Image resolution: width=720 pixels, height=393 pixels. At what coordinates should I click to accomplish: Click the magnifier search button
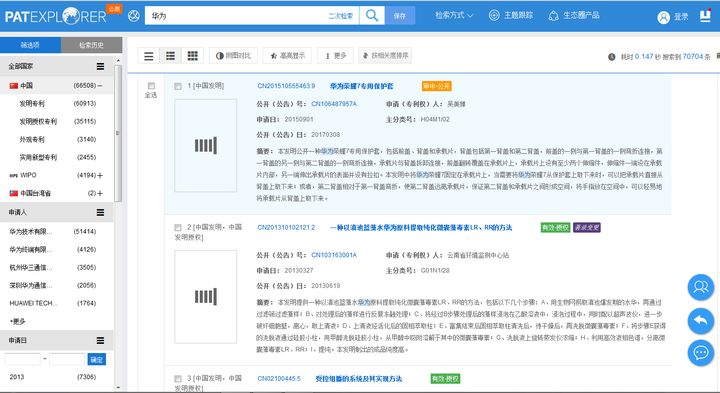372,16
